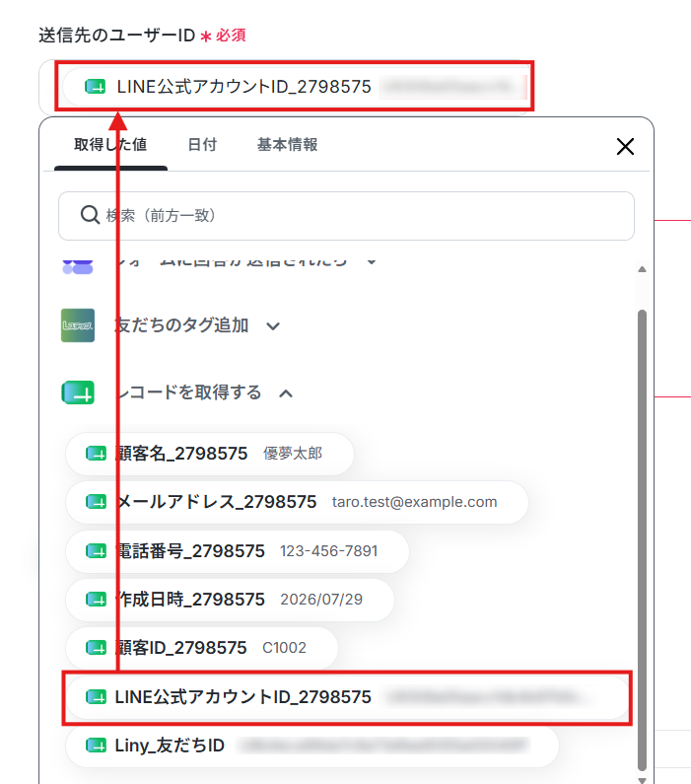Select the 電話番号_2798575 value chip
Image resolution: width=691 pixels, height=784 pixels.
238,551
